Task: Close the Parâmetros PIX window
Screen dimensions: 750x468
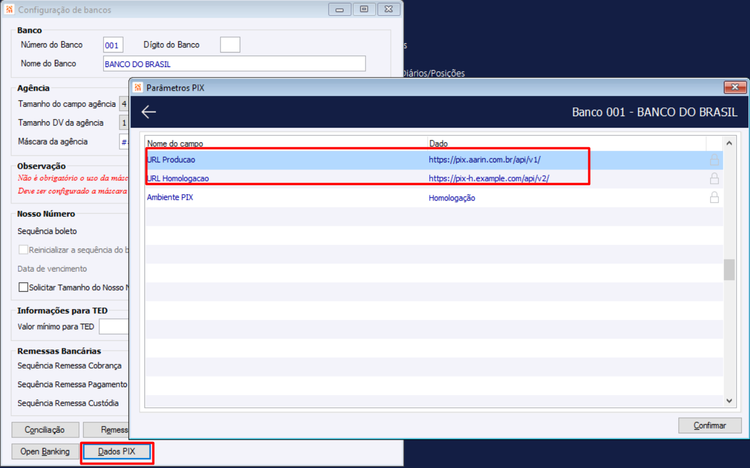Action: point(735,87)
